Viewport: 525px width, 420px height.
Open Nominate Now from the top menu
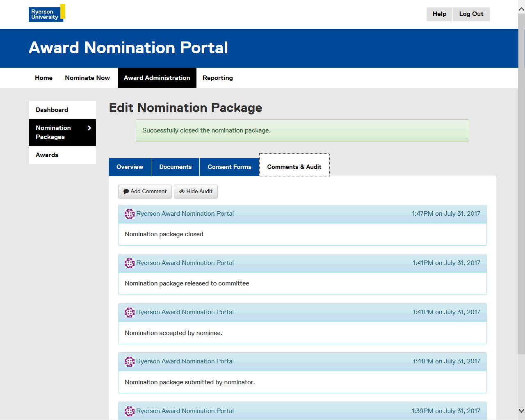click(87, 78)
